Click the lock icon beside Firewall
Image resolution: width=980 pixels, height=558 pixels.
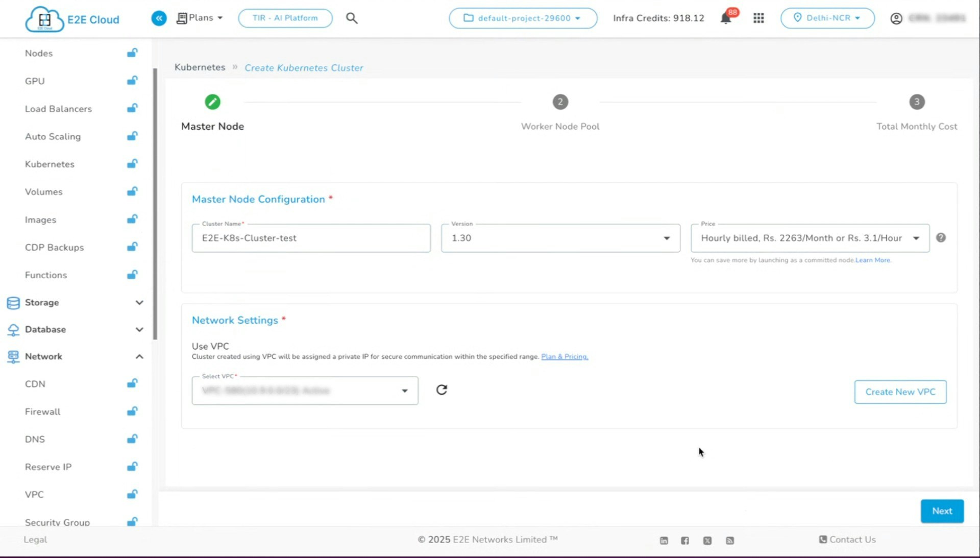[x=132, y=411]
